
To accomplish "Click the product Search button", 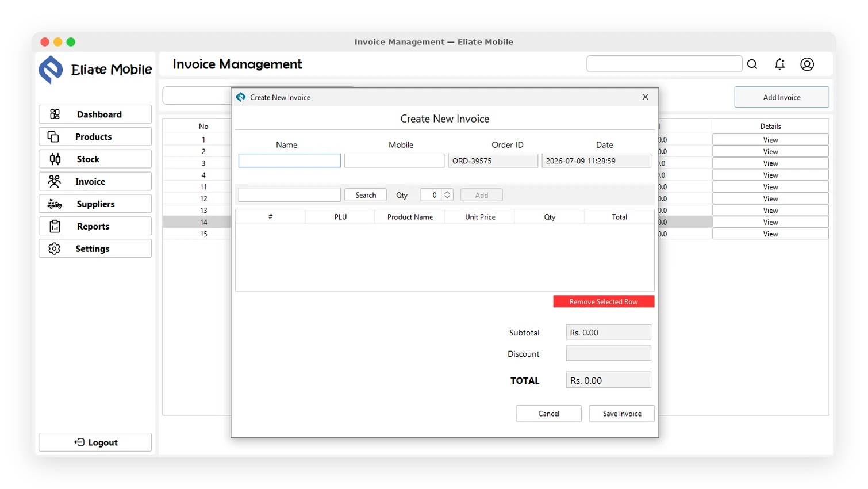I will pos(366,195).
